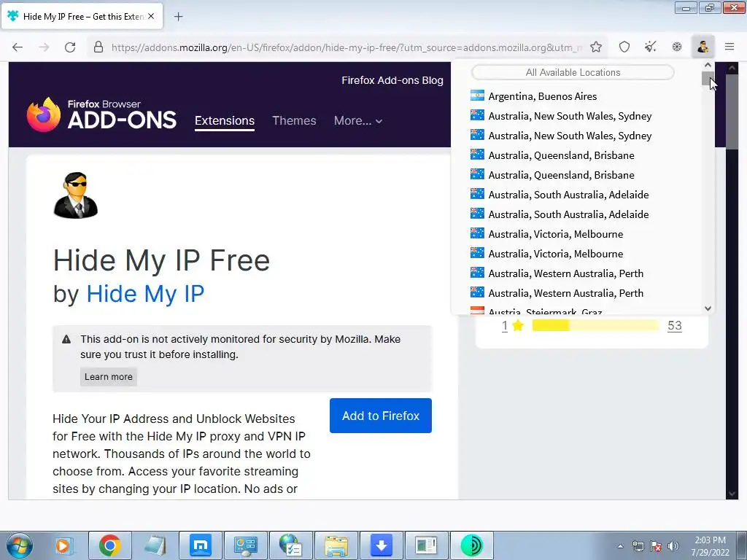Open the Windows Start menu
This screenshot has height=560, width=747.
(x=19, y=545)
